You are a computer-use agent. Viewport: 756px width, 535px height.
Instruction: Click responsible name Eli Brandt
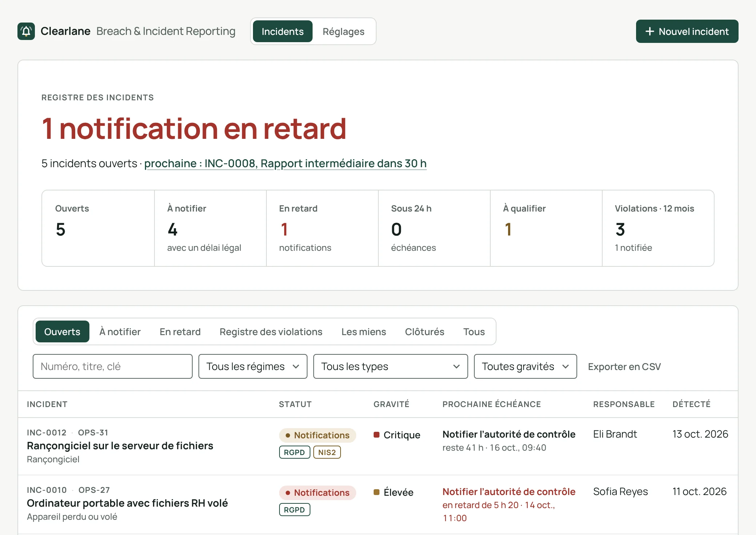point(615,434)
